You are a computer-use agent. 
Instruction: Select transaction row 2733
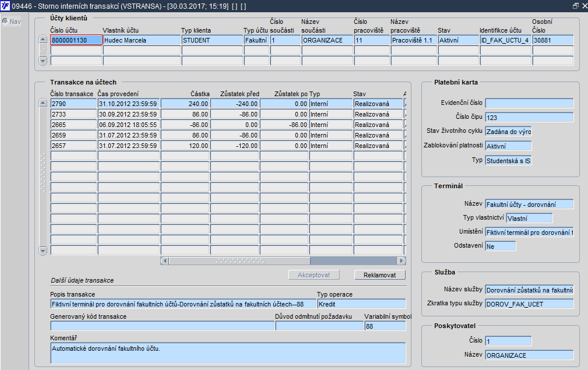[x=73, y=114]
